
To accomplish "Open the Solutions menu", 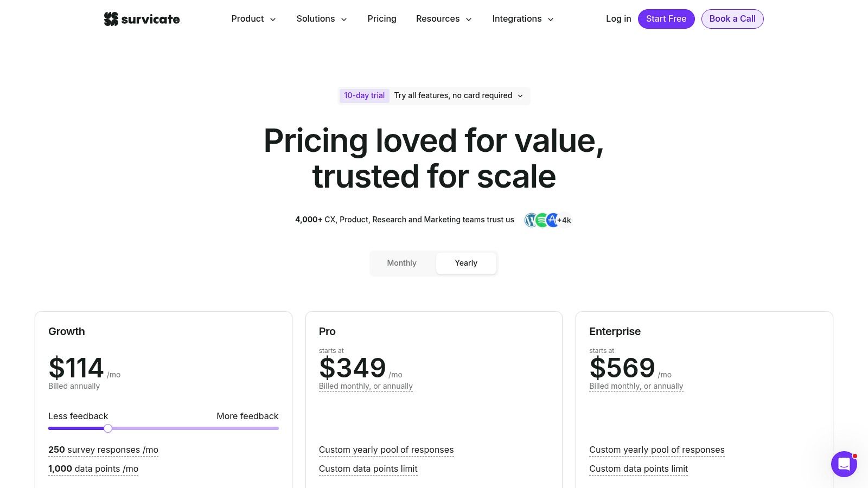I will click(x=321, y=18).
